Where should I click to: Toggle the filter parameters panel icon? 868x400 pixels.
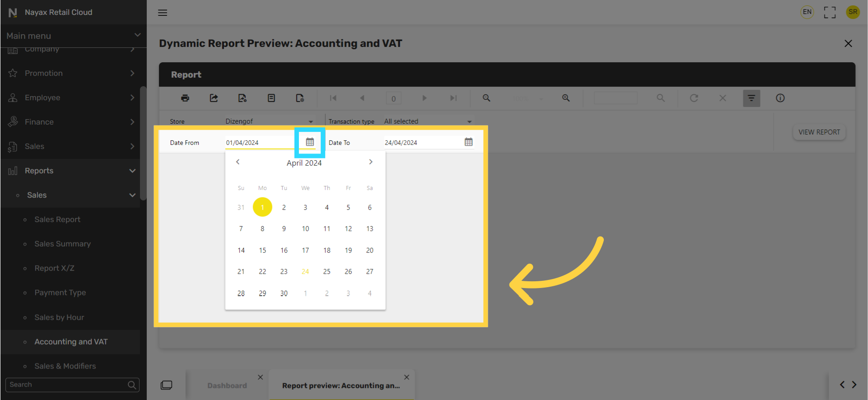point(751,98)
